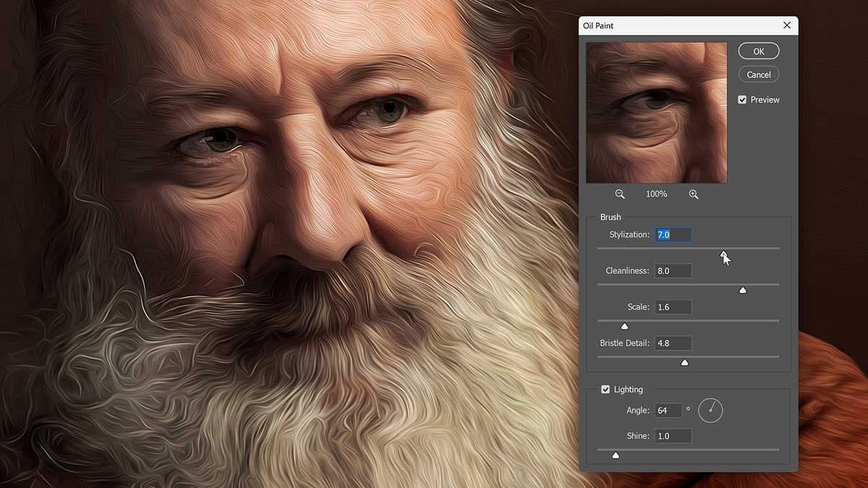The image size is (868, 488).
Task: Click the zoom in magnifier icon
Action: tap(694, 194)
